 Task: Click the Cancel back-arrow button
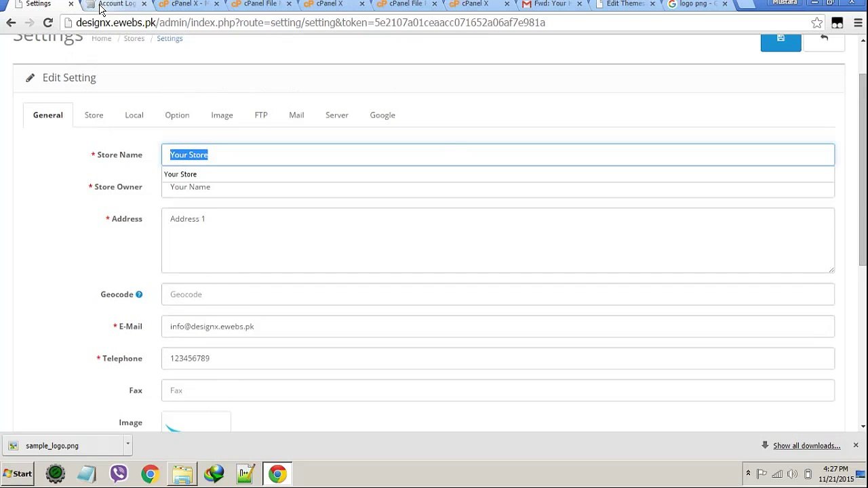click(824, 41)
